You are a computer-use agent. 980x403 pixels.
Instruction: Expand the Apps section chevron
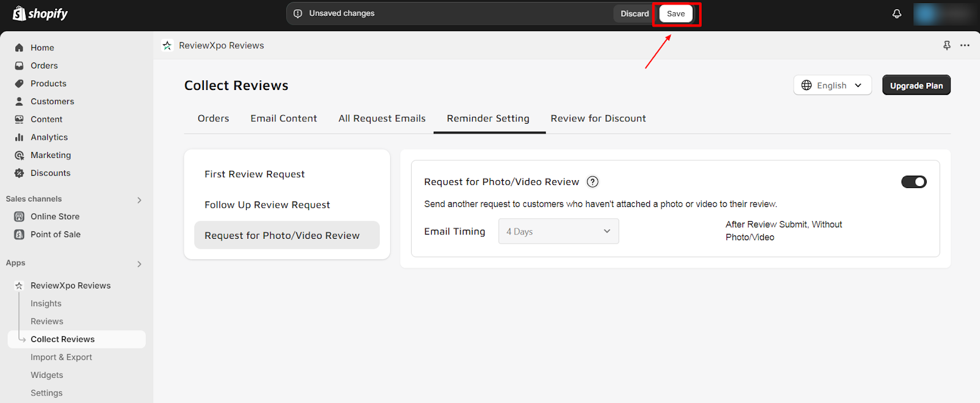click(140, 264)
